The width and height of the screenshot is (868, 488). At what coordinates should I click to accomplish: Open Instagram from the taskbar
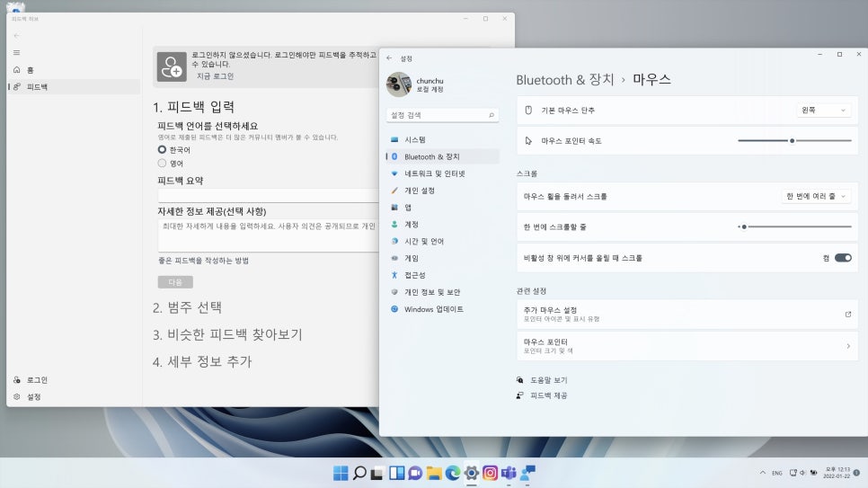(491, 473)
